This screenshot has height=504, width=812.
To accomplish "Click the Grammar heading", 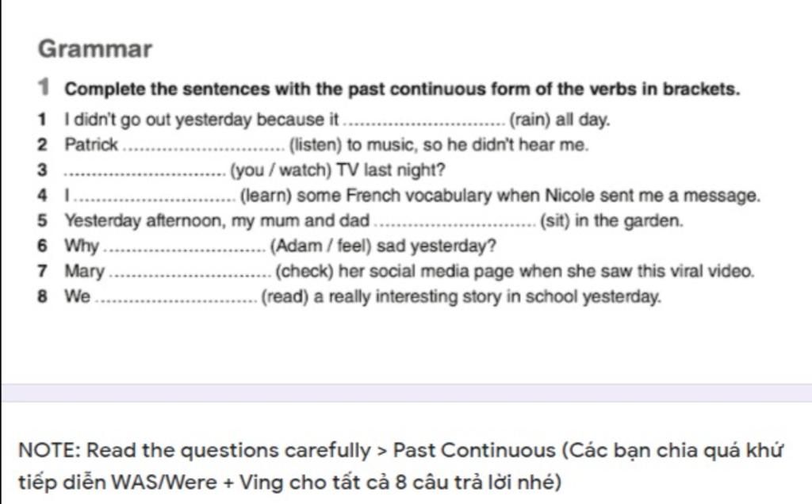I will click(x=95, y=49).
